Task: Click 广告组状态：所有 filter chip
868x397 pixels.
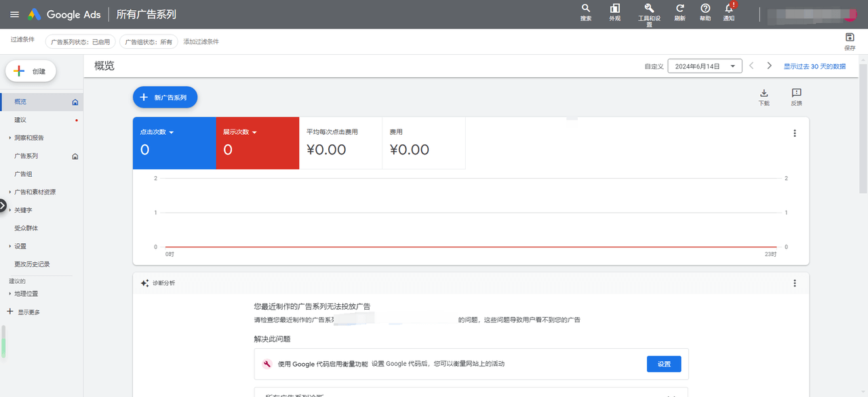Action: click(x=149, y=42)
